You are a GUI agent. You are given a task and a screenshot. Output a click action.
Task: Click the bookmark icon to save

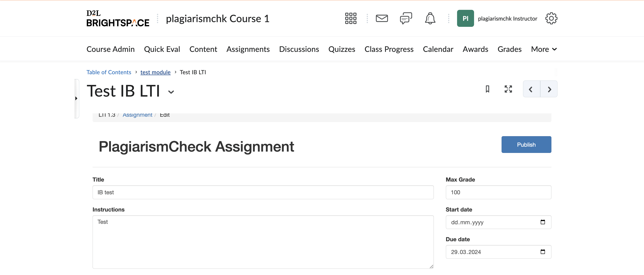click(x=487, y=89)
